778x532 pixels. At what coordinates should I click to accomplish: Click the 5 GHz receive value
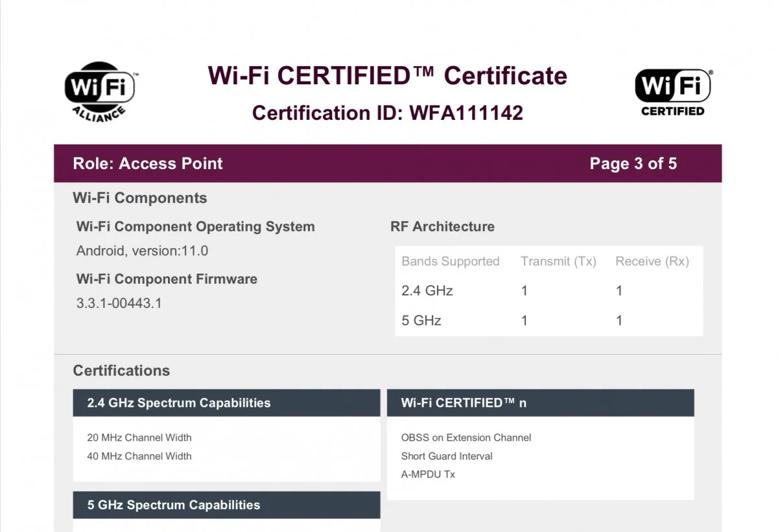(x=619, y=321)
